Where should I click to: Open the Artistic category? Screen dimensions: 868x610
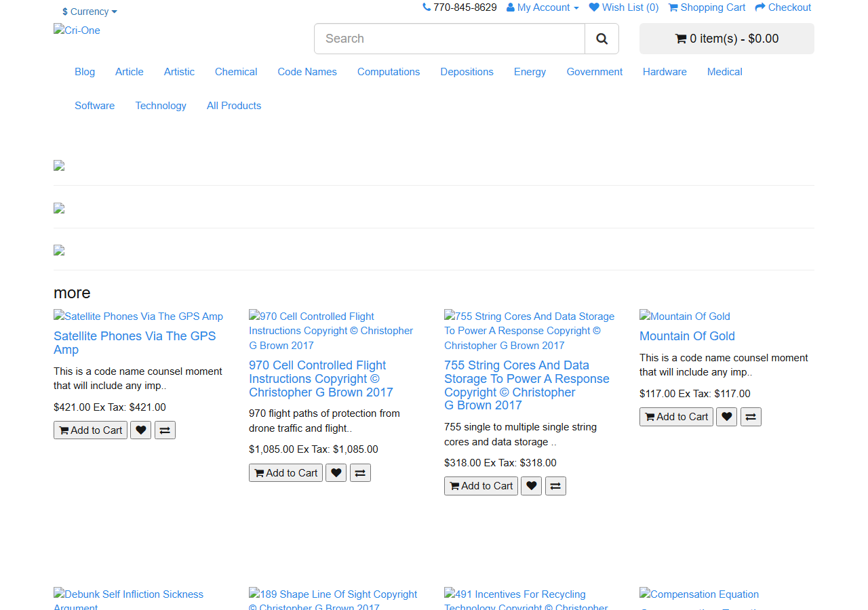[179, 72]
